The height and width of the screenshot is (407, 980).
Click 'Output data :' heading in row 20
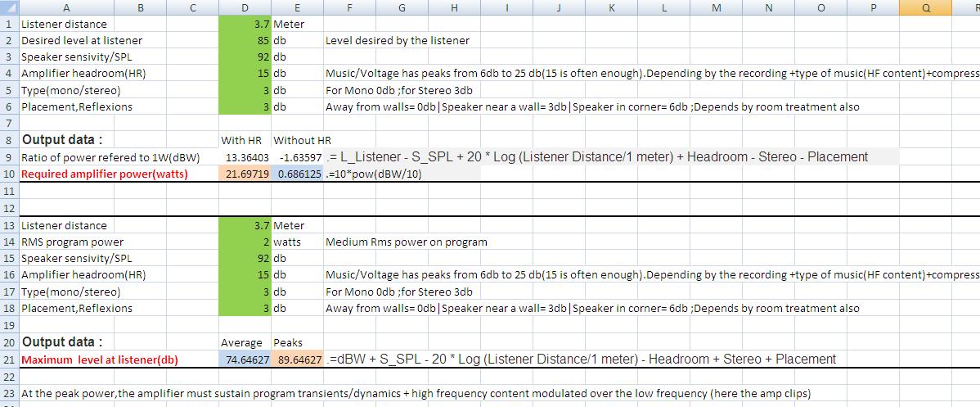click(62, 341)
